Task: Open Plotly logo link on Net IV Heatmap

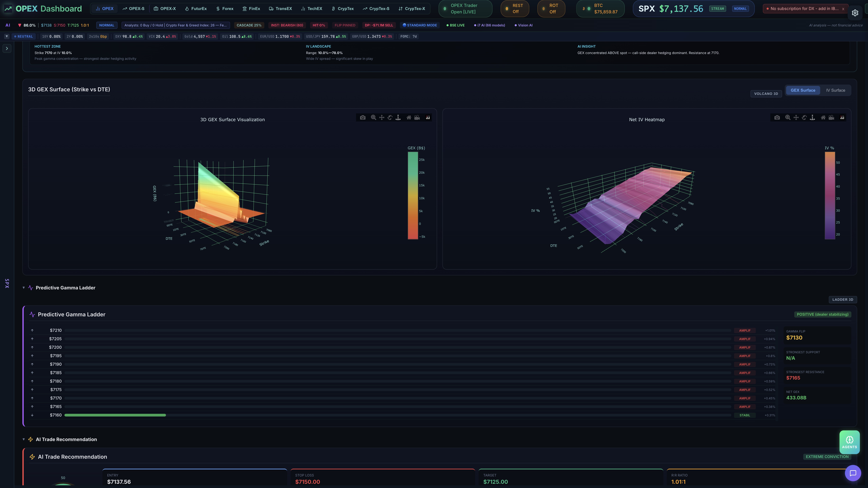Action: (842, 118)
